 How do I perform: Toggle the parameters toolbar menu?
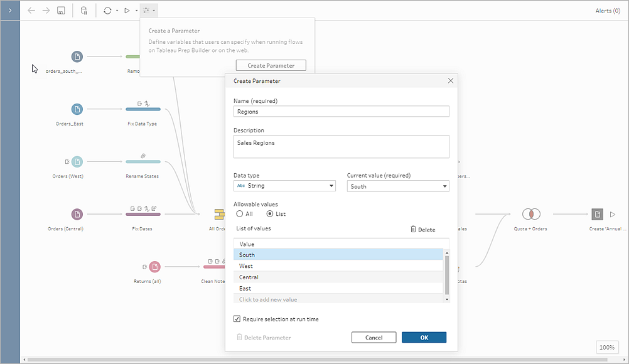pyautogui.click(x=149, y=11)
